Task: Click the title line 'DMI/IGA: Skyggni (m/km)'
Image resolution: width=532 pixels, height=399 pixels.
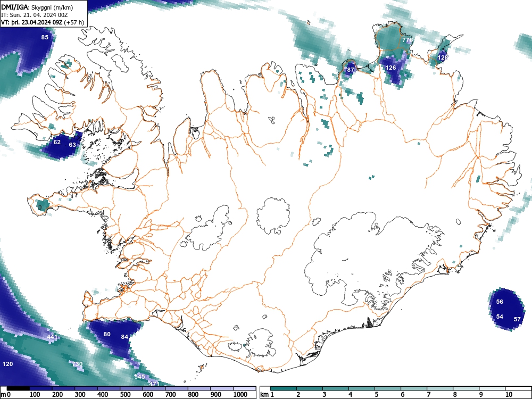Action: pos(37,7)
